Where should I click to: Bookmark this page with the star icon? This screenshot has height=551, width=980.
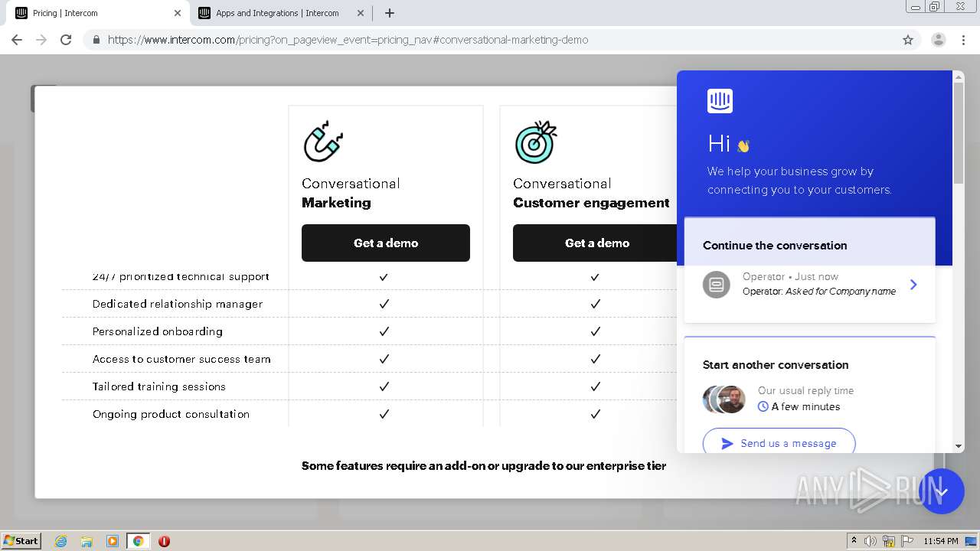(908, 40)
